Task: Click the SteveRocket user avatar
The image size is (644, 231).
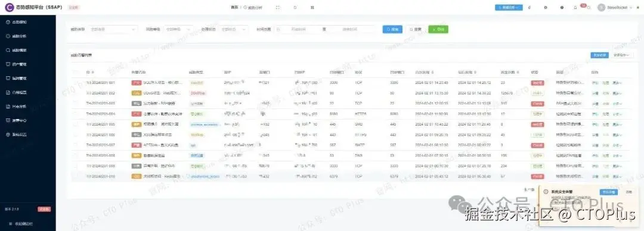Action: [601, 7]
